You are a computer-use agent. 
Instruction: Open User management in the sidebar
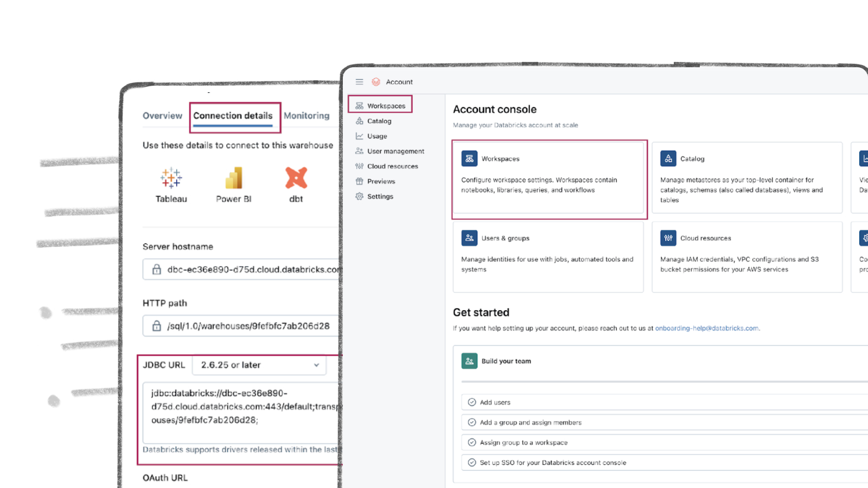pos(395,151)
